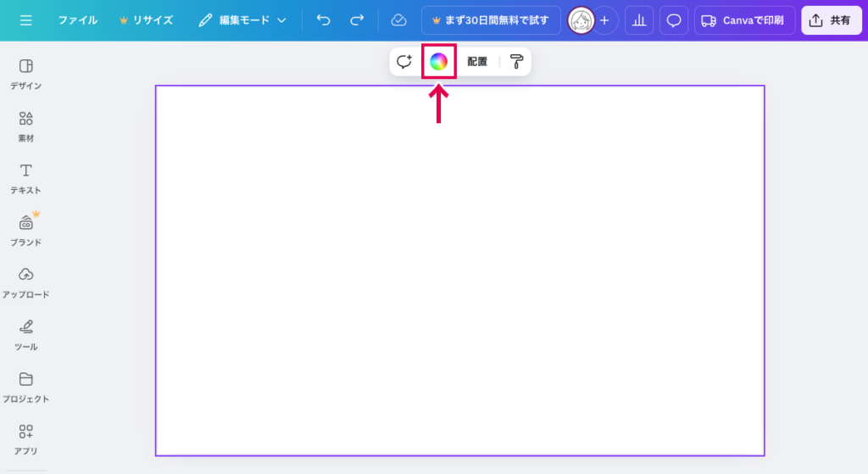
Task: Open the user profile avatar
Action: pos(581,20)
